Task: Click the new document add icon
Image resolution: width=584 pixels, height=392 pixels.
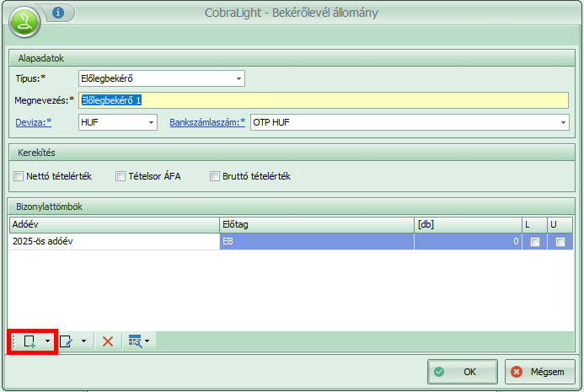Action: (29, 341)
